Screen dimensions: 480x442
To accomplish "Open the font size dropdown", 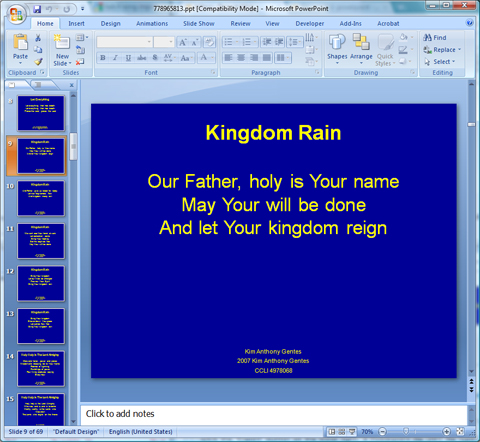I will [171, 42].
